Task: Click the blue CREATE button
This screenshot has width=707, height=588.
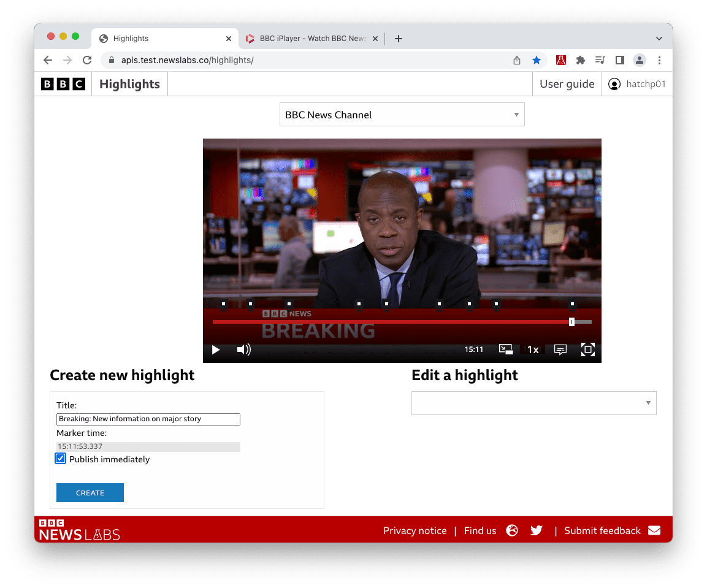Action: (x=90, y=492)
